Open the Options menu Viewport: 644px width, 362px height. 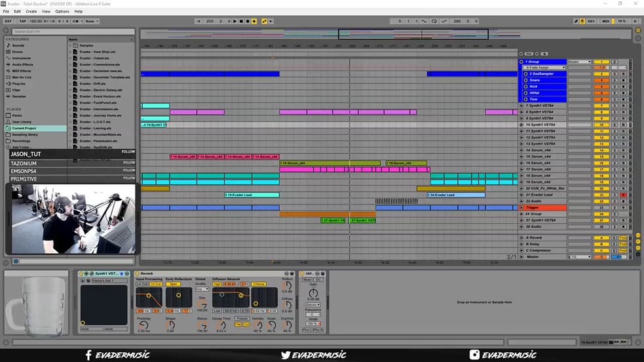(62, 11)
